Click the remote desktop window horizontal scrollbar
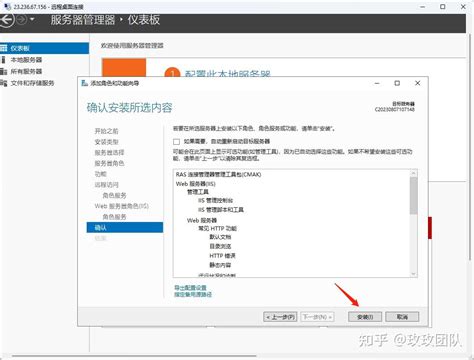 coord(133,356)
